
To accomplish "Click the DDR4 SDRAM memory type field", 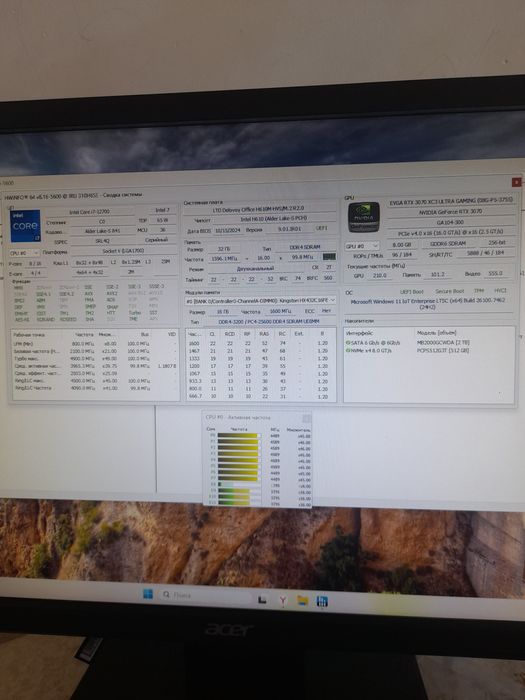I will coord(305,247).
